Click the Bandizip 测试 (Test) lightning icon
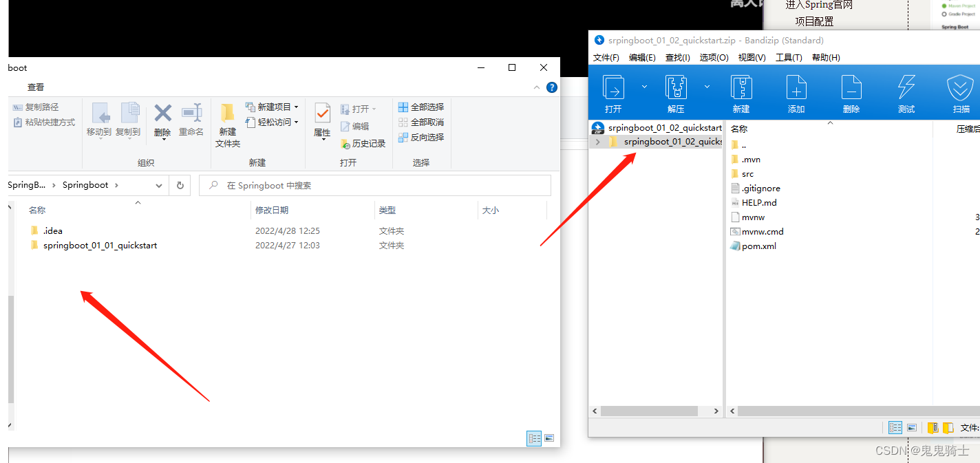 [x=906, y=87]
